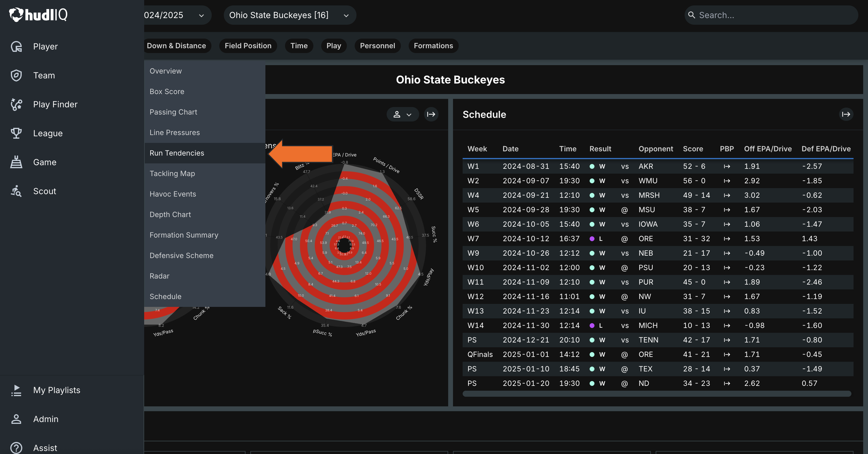868x454 pixels.
Task: Open My Playlists icon
Action: pos(16,390)
